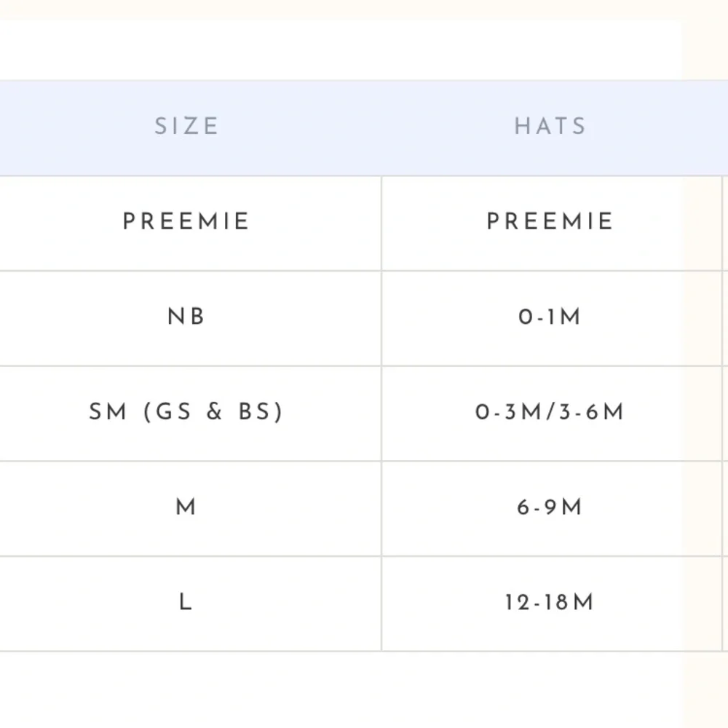Select the SM (GS & BS) size cell

click(186, 412)
